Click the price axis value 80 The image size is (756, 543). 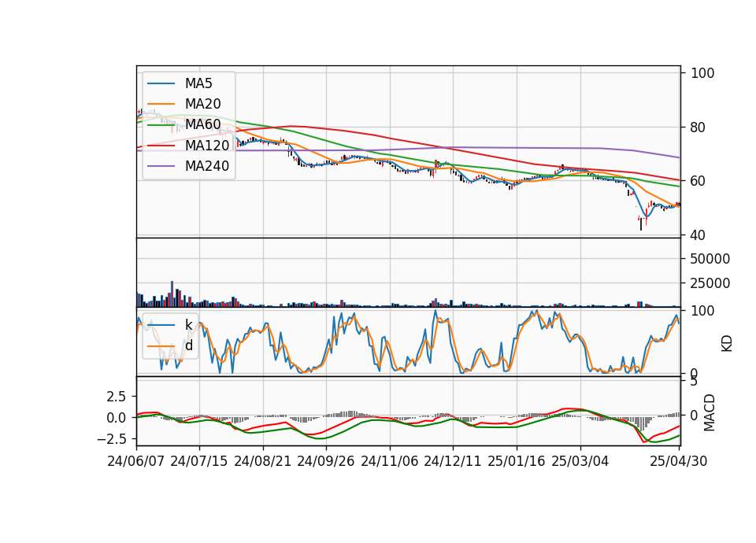(x=698, y=127)
